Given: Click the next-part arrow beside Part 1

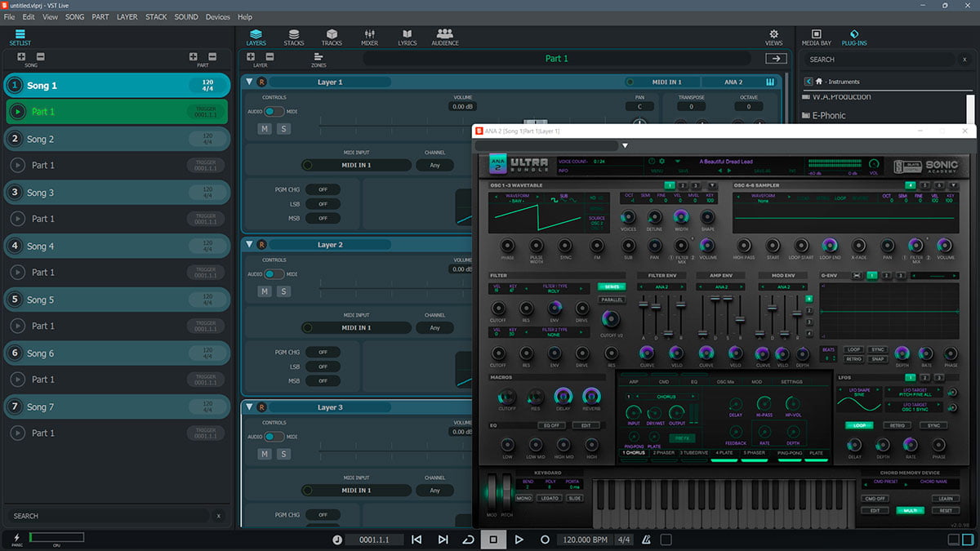Looking at the screenshot, I should coord(775,58).
